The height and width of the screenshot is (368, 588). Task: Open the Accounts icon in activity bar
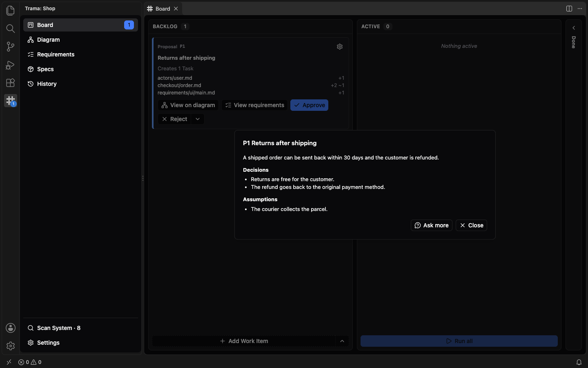[11, 328]
